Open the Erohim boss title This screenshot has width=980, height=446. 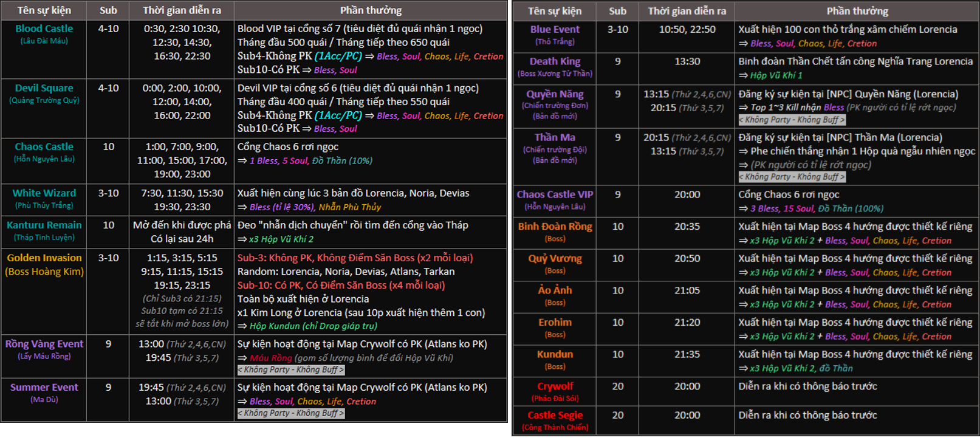pyautogui.click(x=555, y=322)
